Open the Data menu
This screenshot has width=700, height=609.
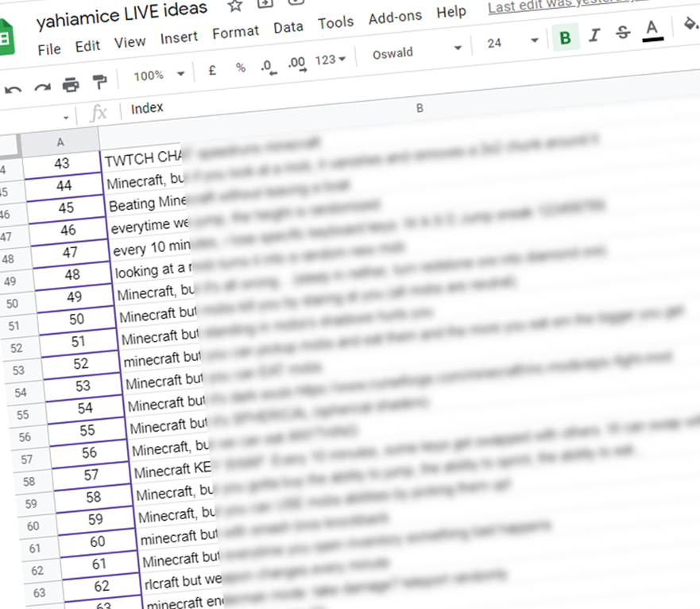[288, 27]
